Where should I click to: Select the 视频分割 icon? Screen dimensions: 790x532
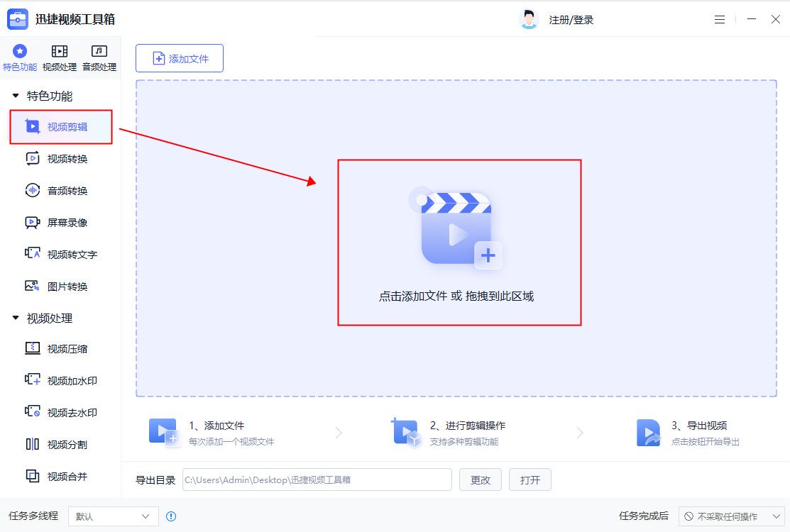(x=32, y=444)
